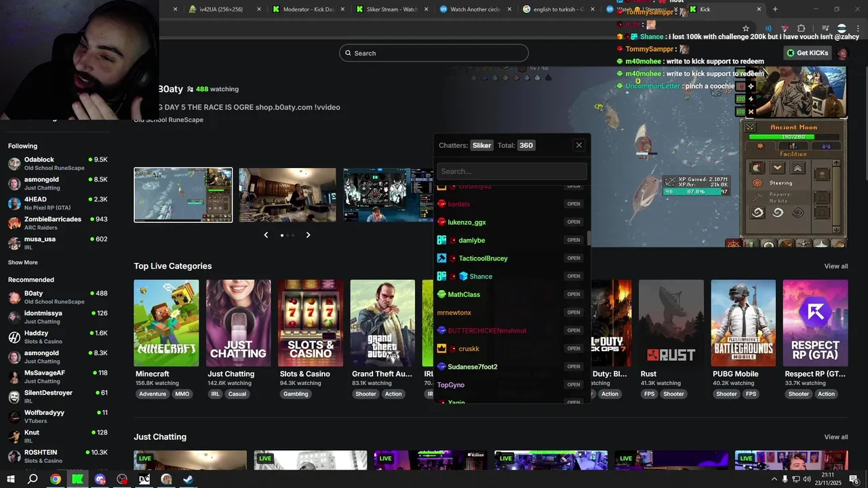Switch to Watch Another circle browser tab
The width and height of the screenshot is (868, 488).
(x=475, y=9)
